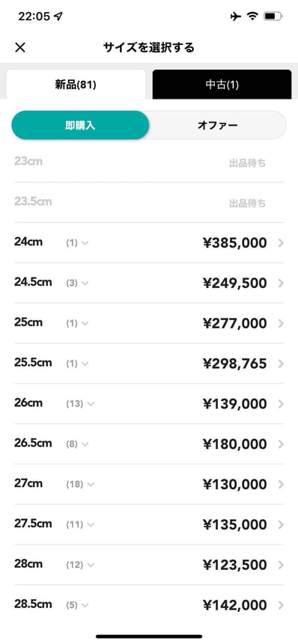298x644 pixels.
Task: Tap the battery status icon
Action: [x=273, y=16]
